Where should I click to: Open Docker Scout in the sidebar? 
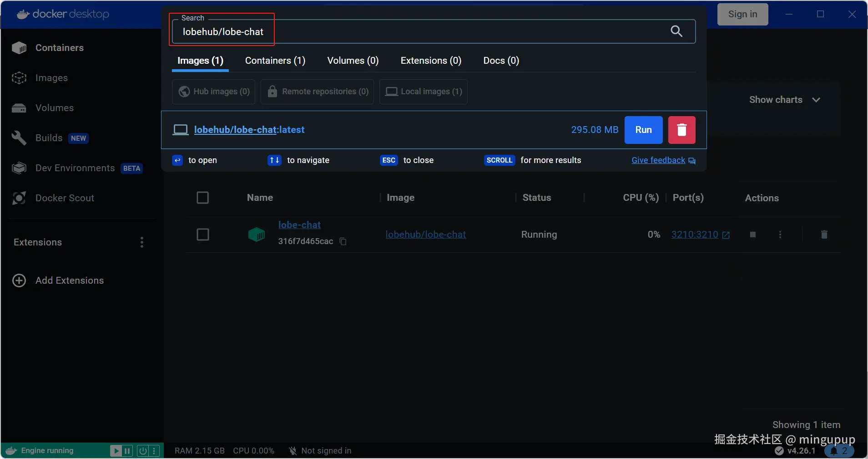point(53,198)
